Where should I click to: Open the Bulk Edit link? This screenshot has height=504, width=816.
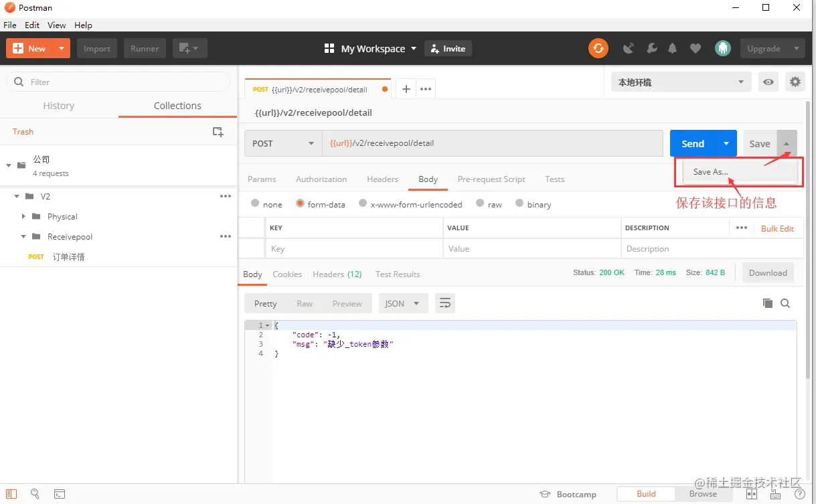coord(777,228)
